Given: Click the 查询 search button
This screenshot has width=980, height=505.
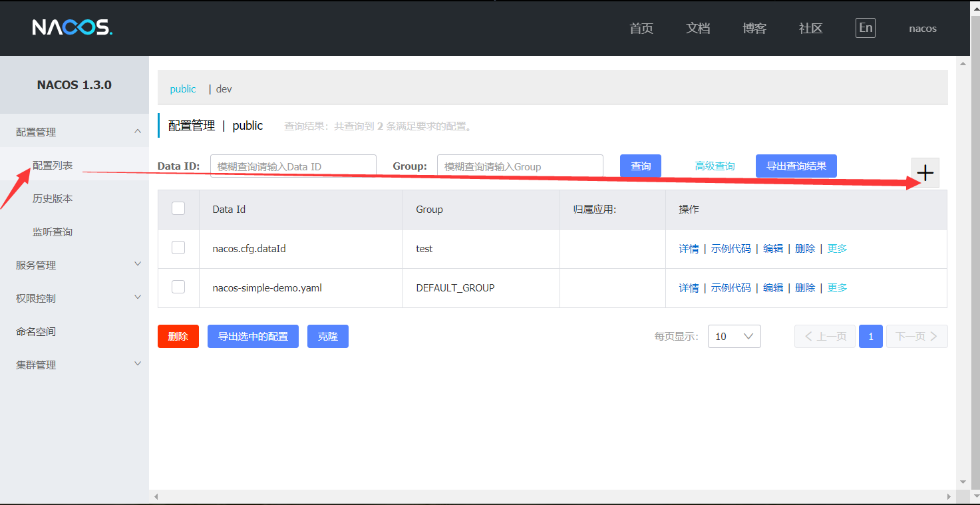Looking at the screenshot, I should [639, 166].
